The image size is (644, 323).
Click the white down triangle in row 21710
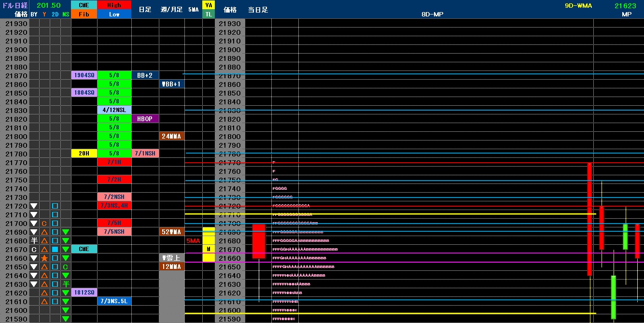[34, 215]
